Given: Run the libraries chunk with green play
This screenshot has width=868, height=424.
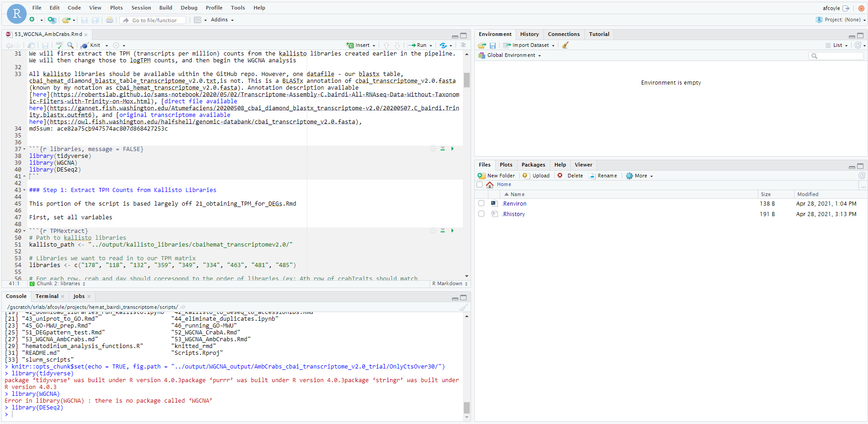Looking at the screenshot, I should 452,149.
